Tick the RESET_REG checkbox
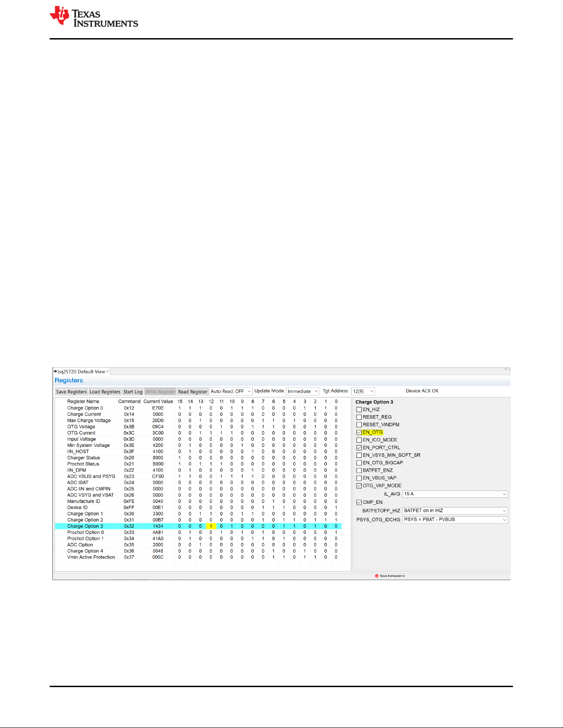 pos(359,417)
